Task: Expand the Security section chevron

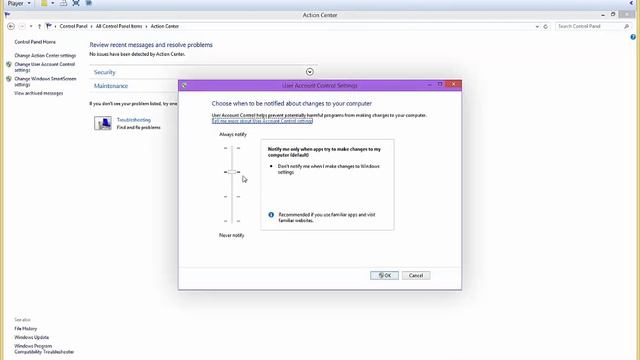Action: click(x=310, y=72)
